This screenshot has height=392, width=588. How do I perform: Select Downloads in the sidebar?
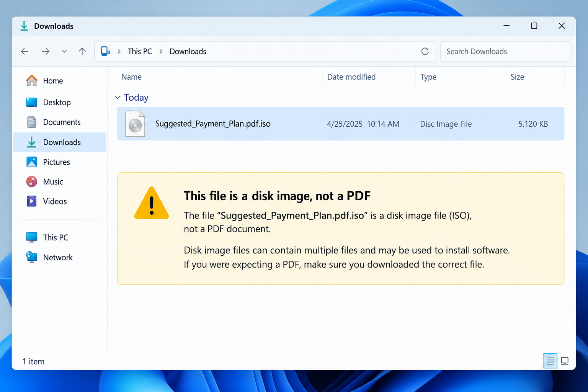pyautogui.click(x=60, y=142)
